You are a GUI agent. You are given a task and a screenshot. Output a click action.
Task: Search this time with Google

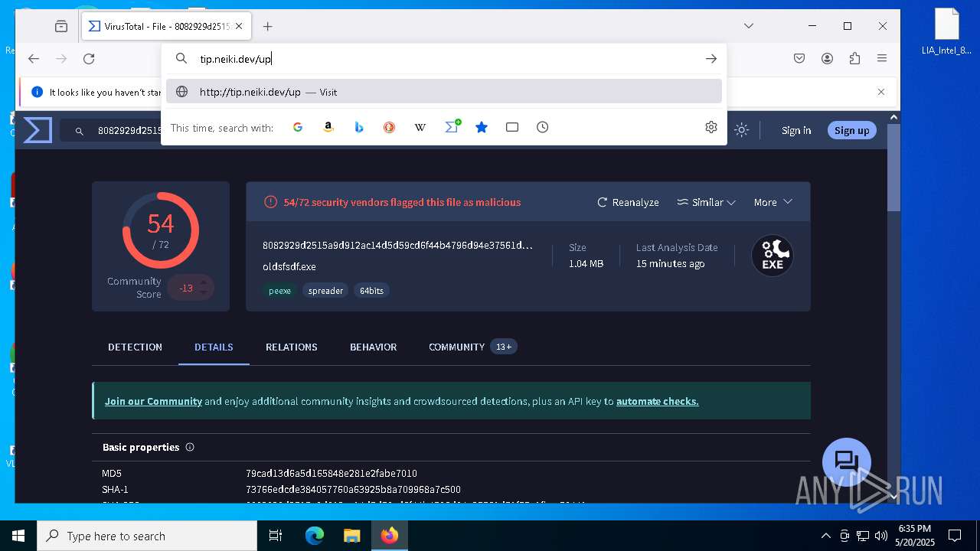click(298, 127)
